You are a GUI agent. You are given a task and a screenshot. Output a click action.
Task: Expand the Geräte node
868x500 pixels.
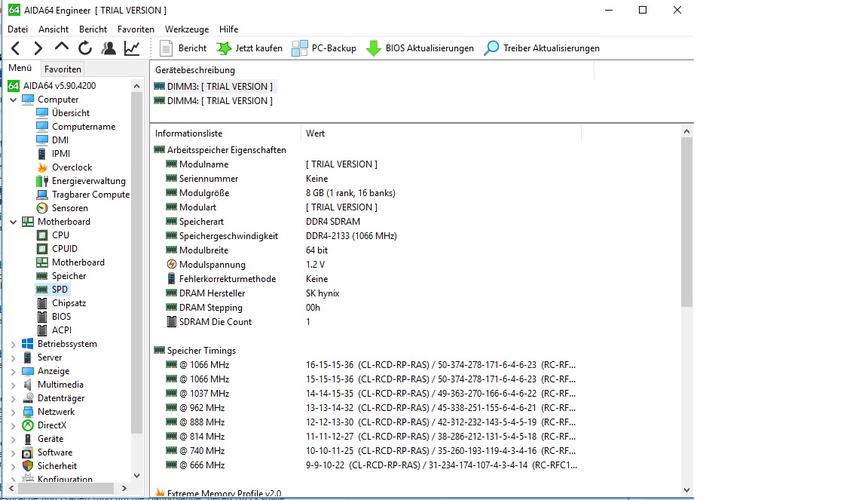pos(14,439)
